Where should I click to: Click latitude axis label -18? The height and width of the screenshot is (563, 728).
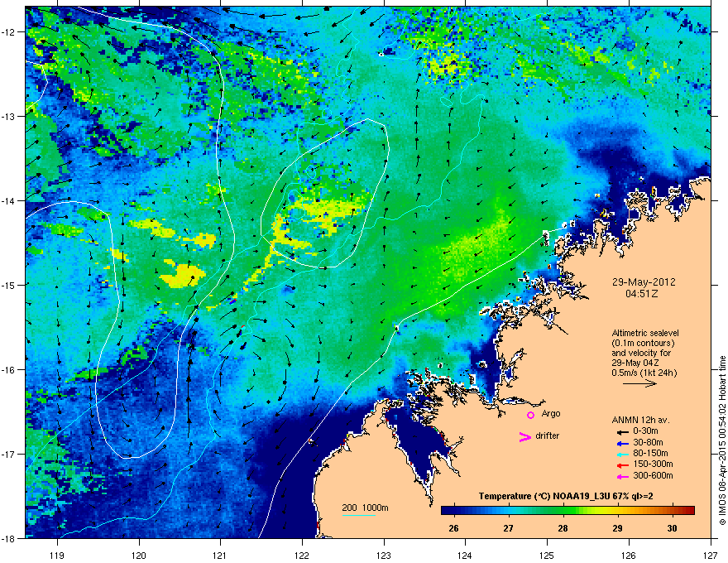pos(9,538)
